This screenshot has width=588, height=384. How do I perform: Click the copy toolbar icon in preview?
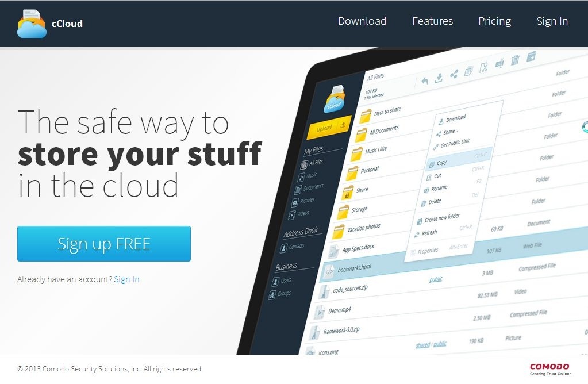coord(468,71)
